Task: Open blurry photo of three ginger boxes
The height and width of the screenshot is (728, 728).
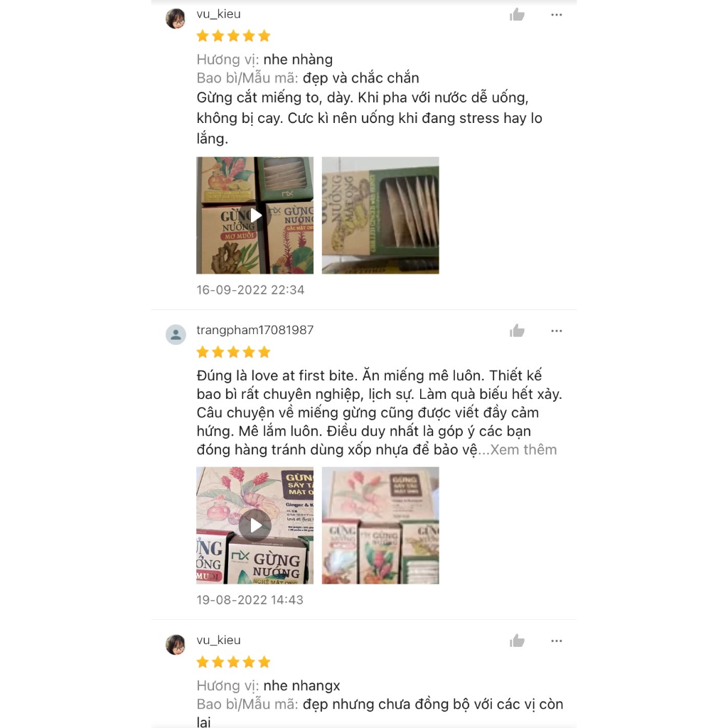Action: (x=380, y=525)
